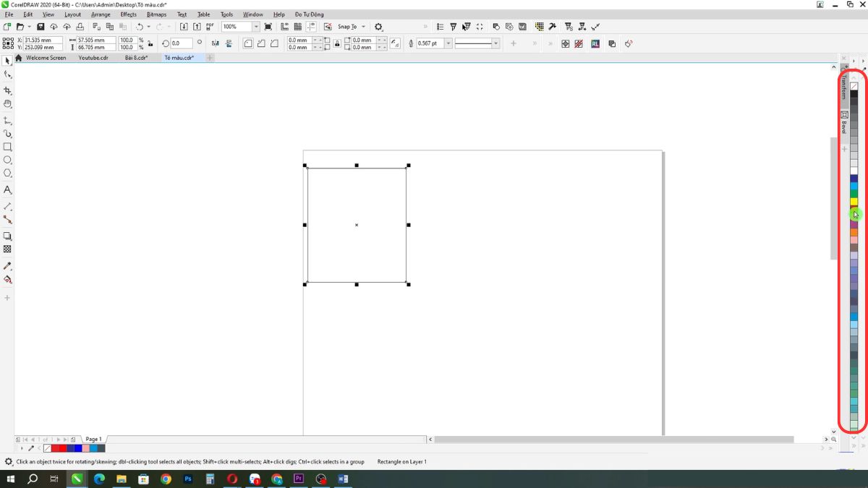Select the Pick tool in the toolbox
The image size is (868, 488).
(x=7, y=61)
